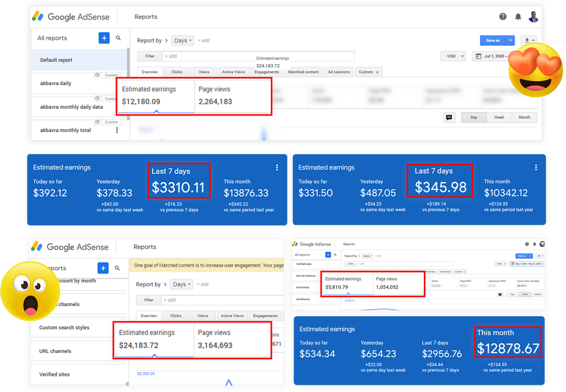Click the Google AdSense logo above akbavra reports
This screenshot has width=566, height=392.
[x=71, y=17]
